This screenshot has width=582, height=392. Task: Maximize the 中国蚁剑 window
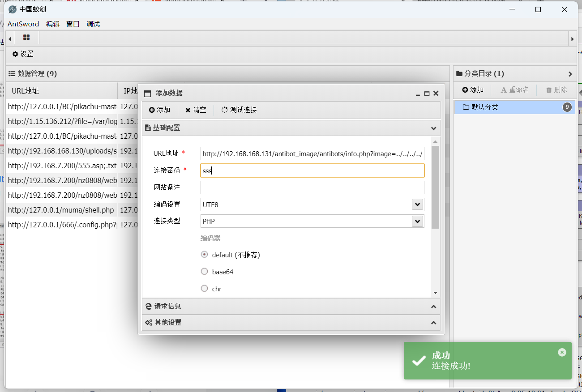pos(538,9)
